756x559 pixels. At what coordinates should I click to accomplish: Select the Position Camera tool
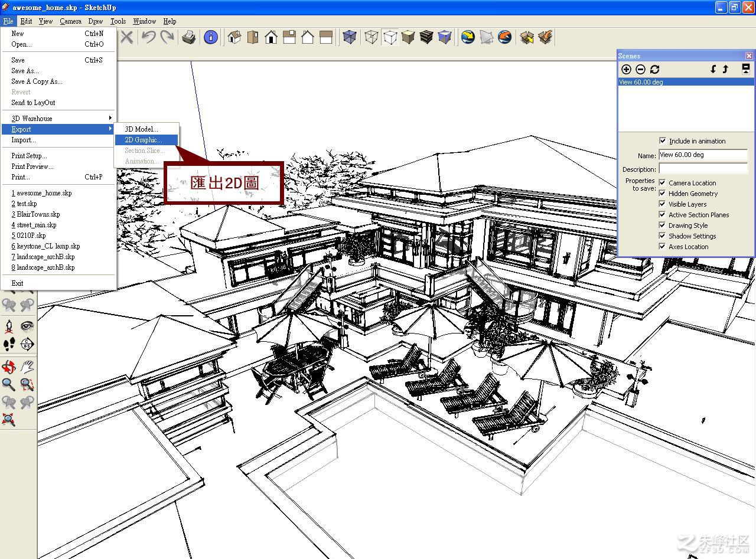click(9, 326)
